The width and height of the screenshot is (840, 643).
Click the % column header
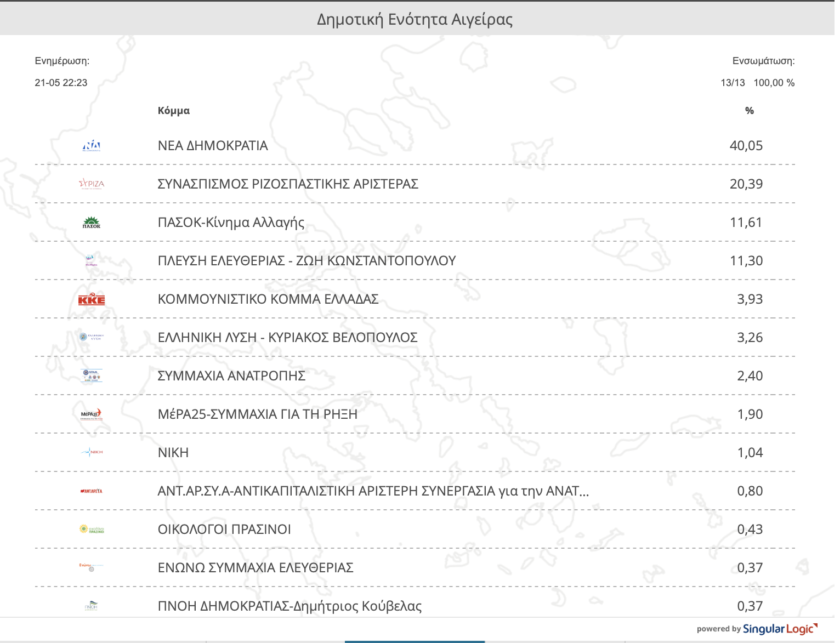(x=750, y=111)
